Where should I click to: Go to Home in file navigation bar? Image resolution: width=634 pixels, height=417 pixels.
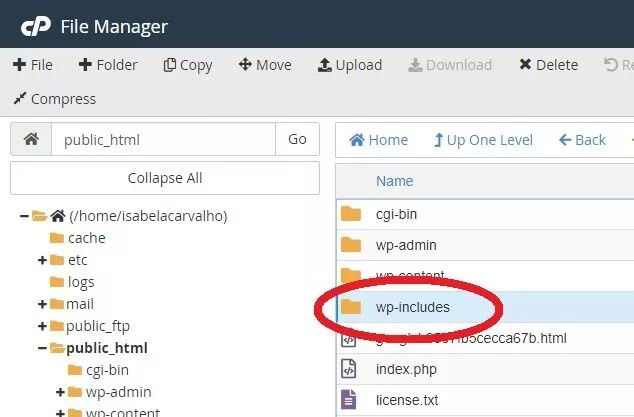[x=378, y=140]
